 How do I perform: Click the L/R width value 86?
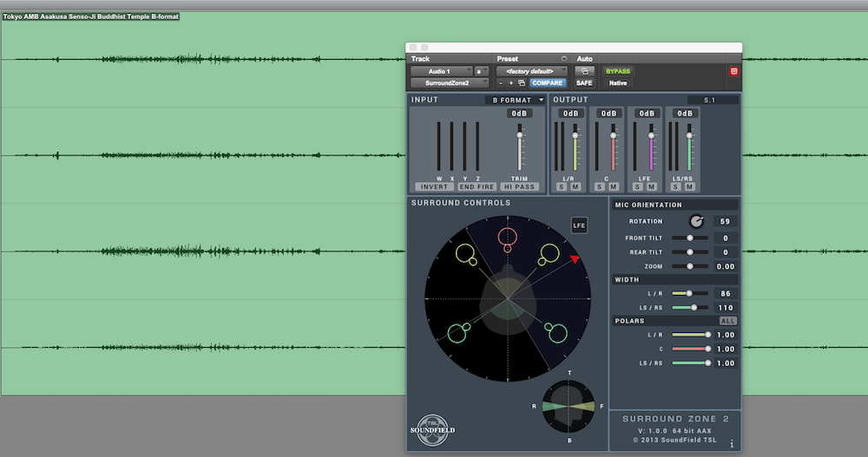point(725,293)
